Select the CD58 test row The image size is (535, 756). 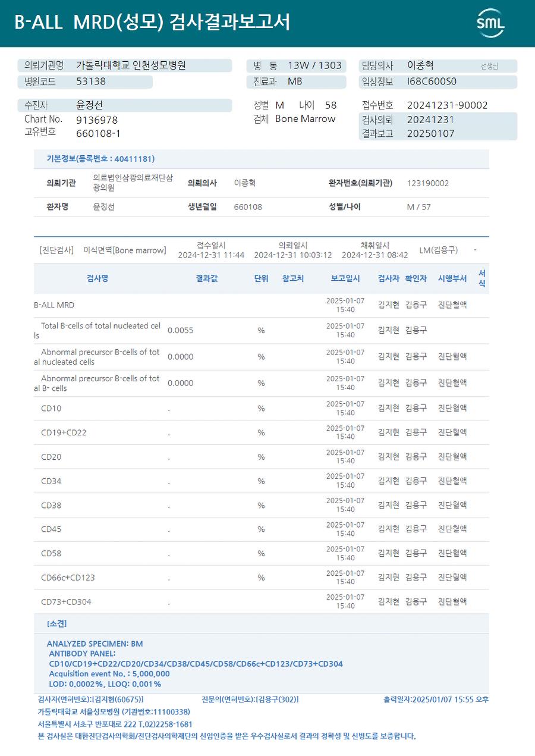(262, 553)
